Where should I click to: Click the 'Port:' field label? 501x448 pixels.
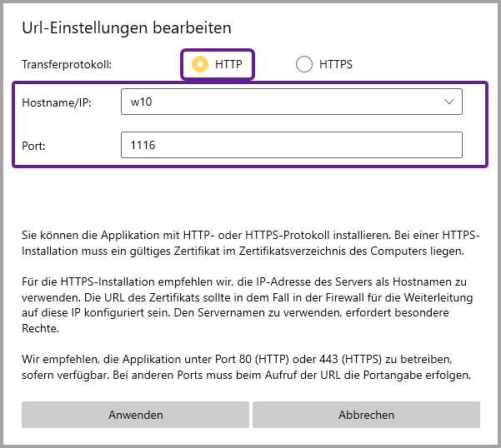pyautogui.click(x=34, y=145)
